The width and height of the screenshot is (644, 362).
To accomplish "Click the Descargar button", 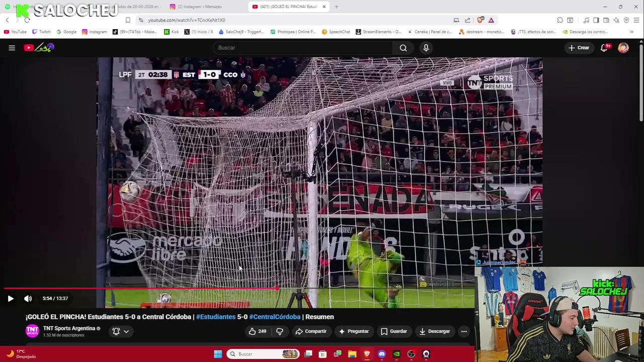I will [x=435, y=331].
